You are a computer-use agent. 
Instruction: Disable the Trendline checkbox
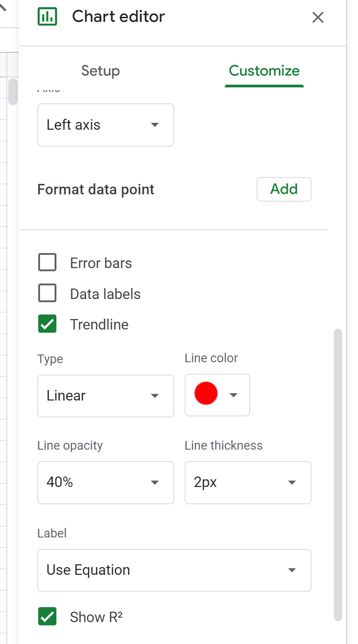[x=47, y=324]
